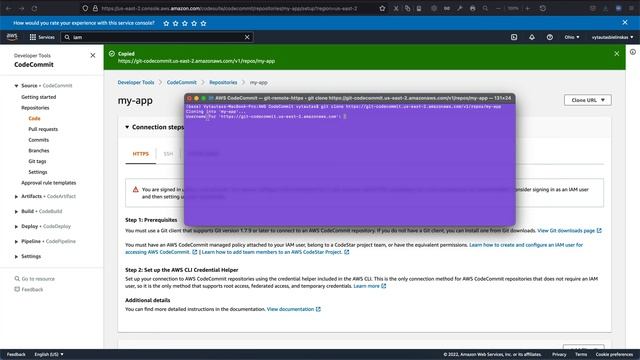
Task: Open Repositories in sidebar
Action: (x=35, y=108)
